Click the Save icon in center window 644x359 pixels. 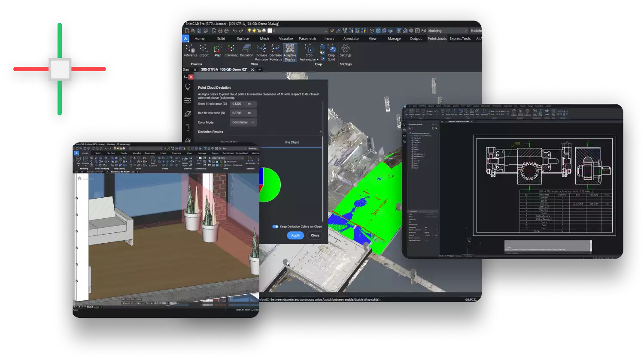pos(199,31)
